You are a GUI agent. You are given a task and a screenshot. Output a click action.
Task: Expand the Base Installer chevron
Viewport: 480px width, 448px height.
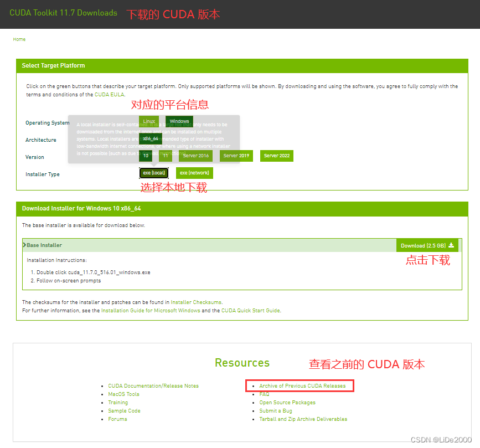click(x=24, y=245)
